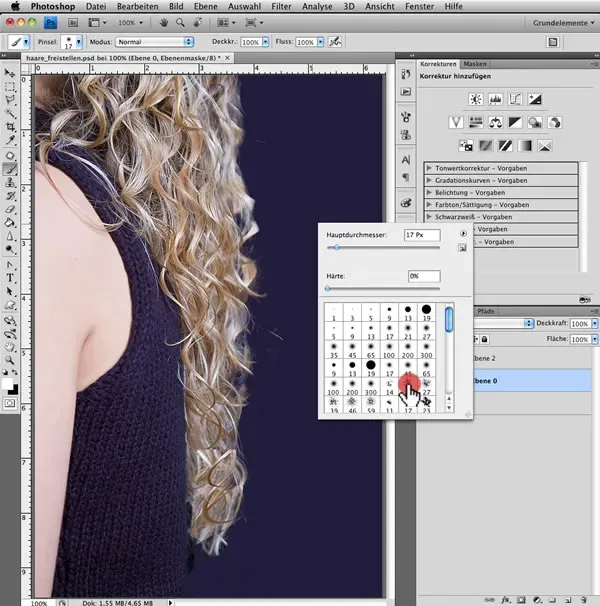The height and width of the screenshot is (606, 600).
Task: Toggle the airbrush mode button
Action: tap(335, 42)
